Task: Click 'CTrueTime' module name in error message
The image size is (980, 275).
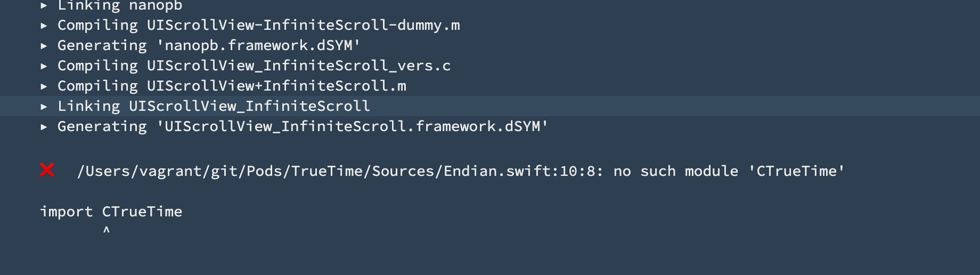Action: (x=796, y=171)
